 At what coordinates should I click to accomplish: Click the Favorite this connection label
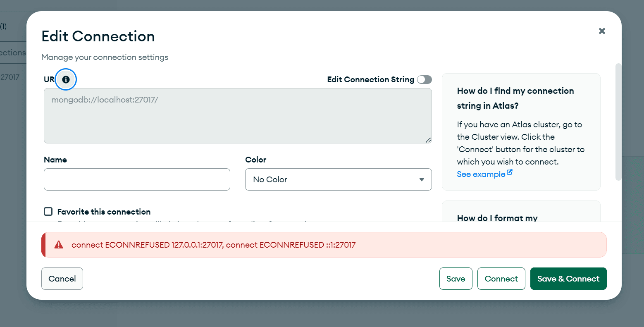coord(104,212)
